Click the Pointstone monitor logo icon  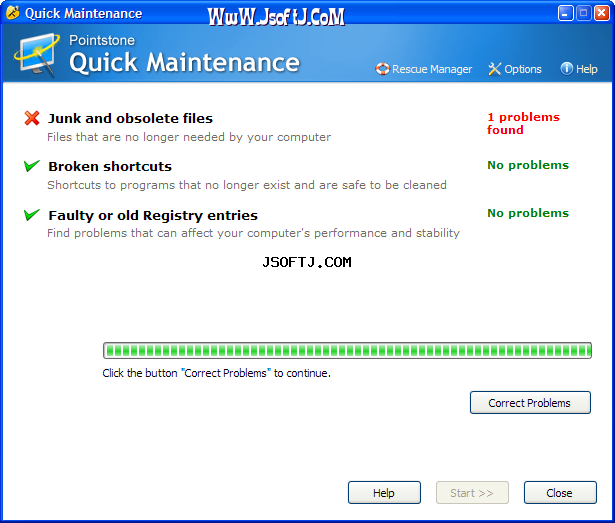(37, 54)
